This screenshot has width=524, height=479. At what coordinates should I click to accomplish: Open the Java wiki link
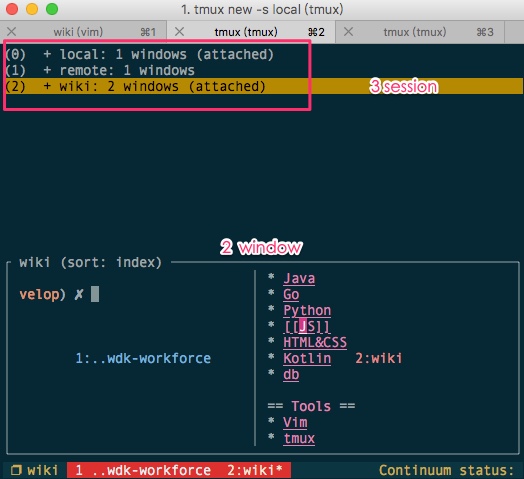299,278
